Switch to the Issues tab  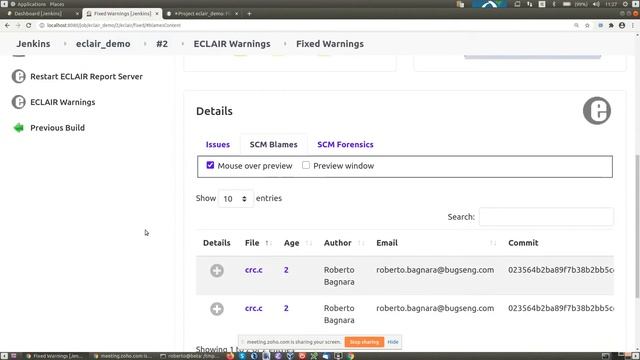[x=218, y=144]
